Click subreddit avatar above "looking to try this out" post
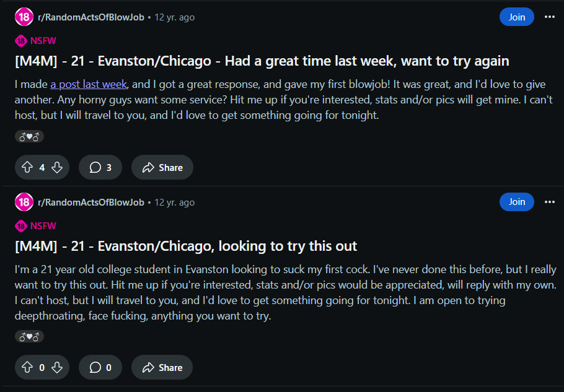The image size is (564, 392). click(x=24, y=202)
